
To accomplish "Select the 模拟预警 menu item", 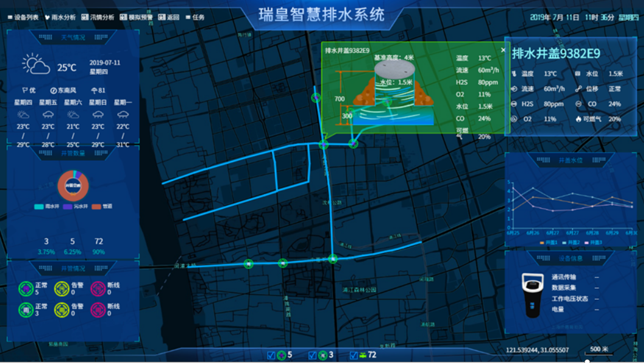I will click(136, 17).
